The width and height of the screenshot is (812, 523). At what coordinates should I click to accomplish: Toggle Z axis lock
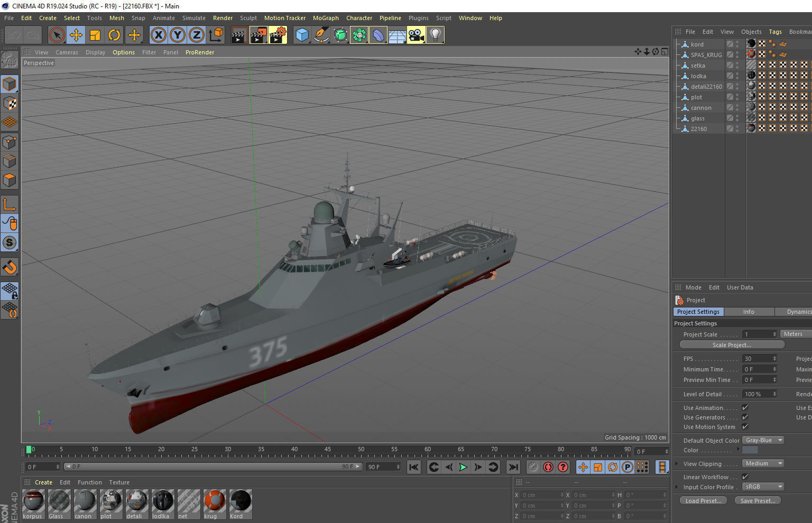point(197,35)
